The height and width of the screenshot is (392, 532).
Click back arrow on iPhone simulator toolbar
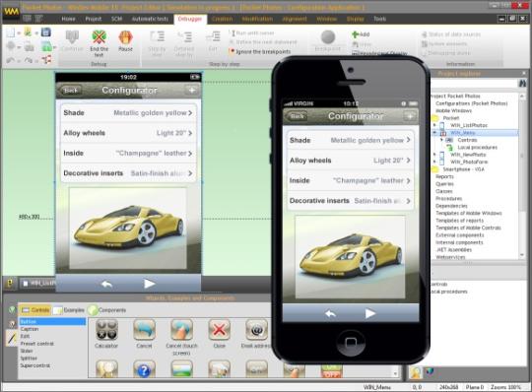coord(330,313)
